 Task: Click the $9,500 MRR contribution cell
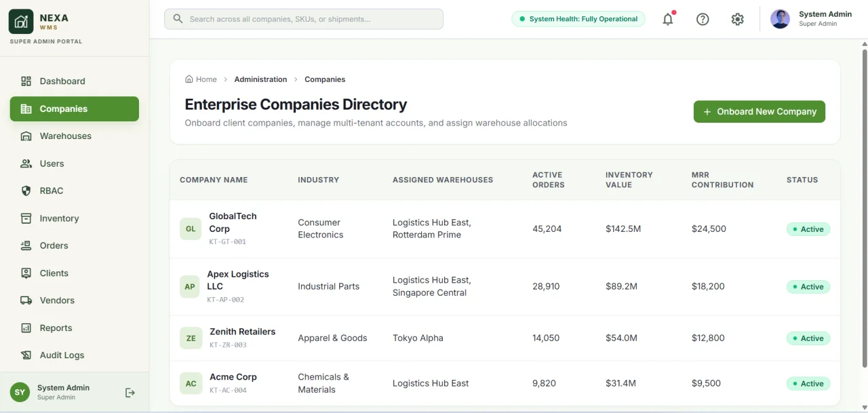pos(706,384)
